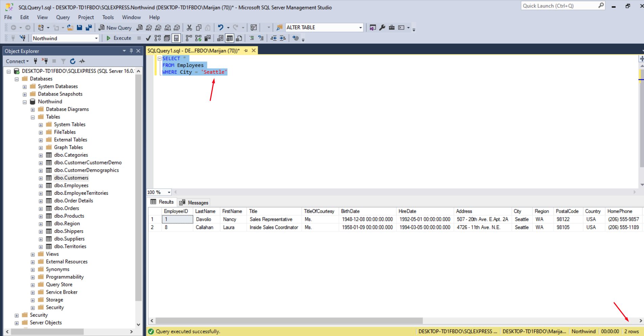Click the Connect button in Object Explorer
Screen dimensions: 644x336
(x=17, y=61)
